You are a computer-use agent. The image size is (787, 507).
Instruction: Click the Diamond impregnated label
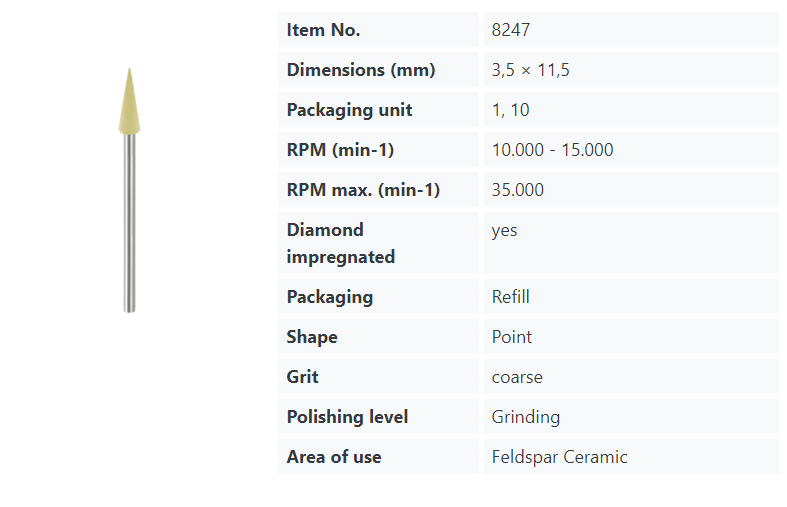[x=341, y=243]
